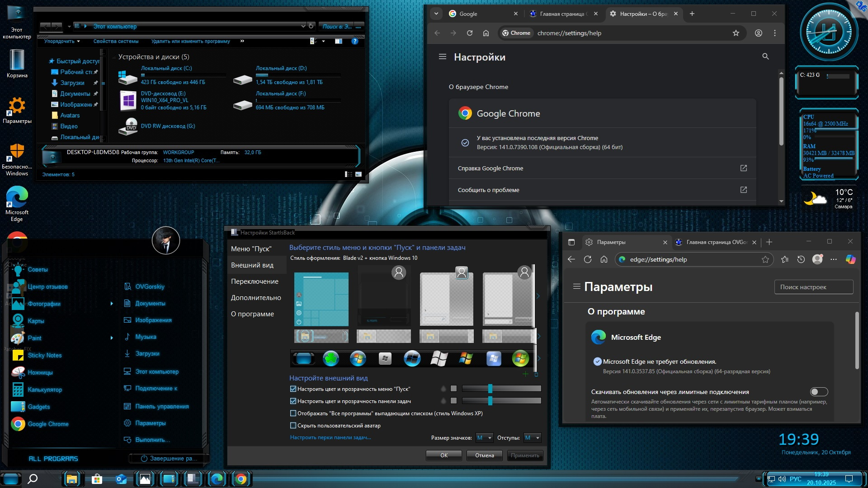Viewport: 868px width, 488px height.
Task: Open the taskbar perks link
Action: (330, 437)
